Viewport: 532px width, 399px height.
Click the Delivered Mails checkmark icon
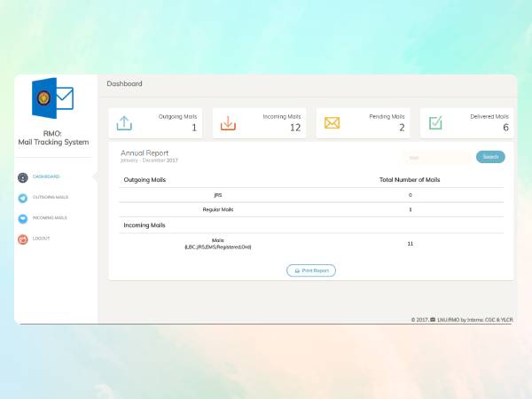coord(435,123)
